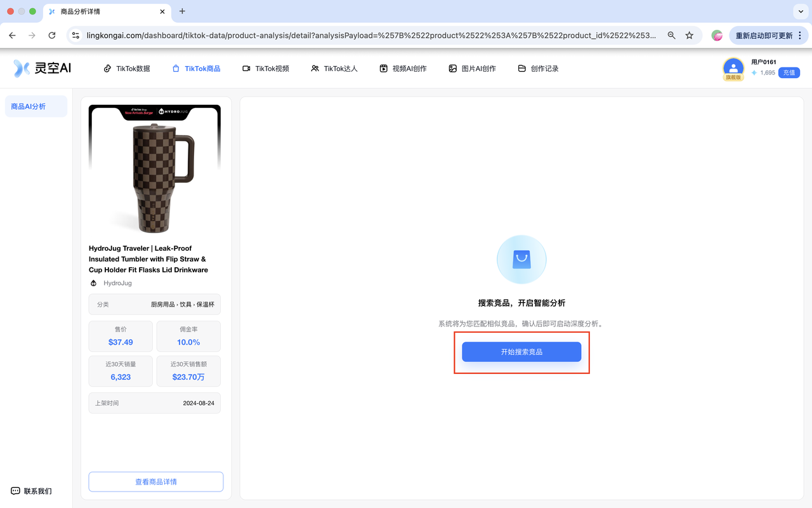This screenshot has width=812, height=508.
Task: Open 创作记录 in the navigation bar
Action: (x=538, y=69)
